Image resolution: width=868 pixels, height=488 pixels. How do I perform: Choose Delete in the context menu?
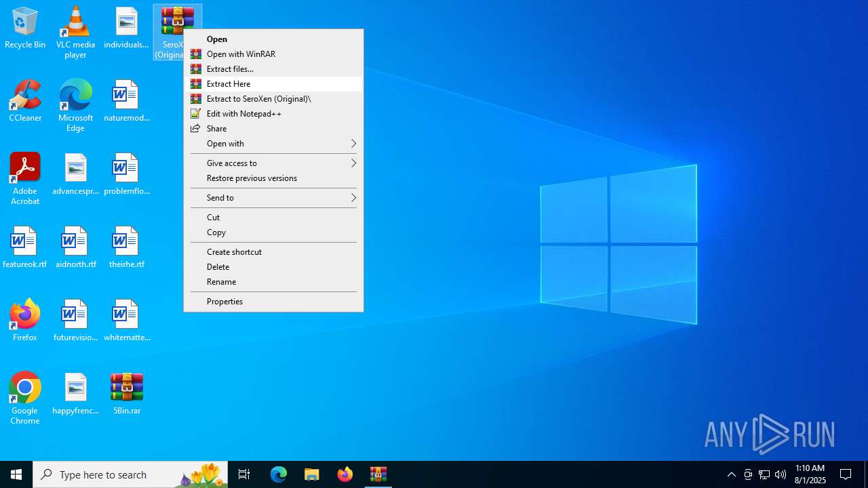pyautogui.click(x=273, y=267)
